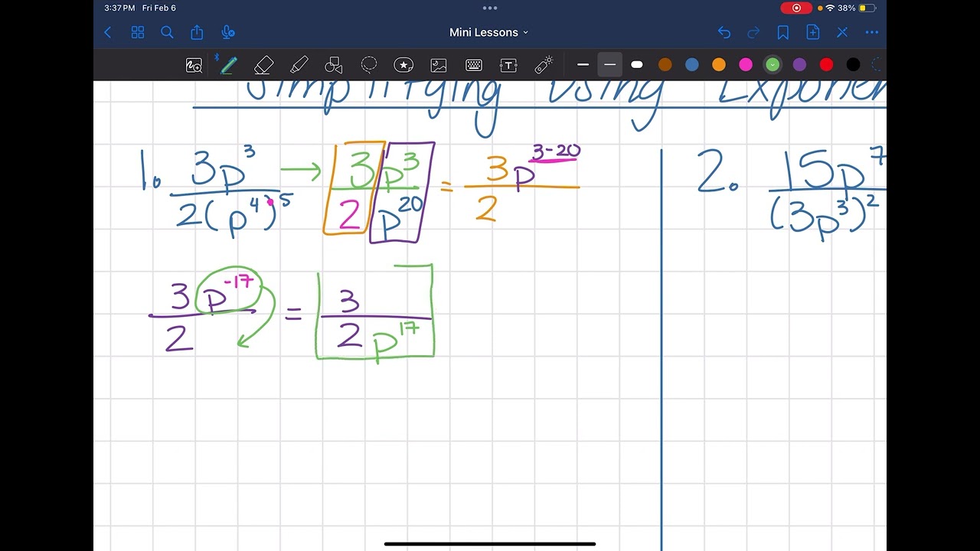This screenshot has height=551, width=980.
Task: Pick the red pen color
Action: 826,65
